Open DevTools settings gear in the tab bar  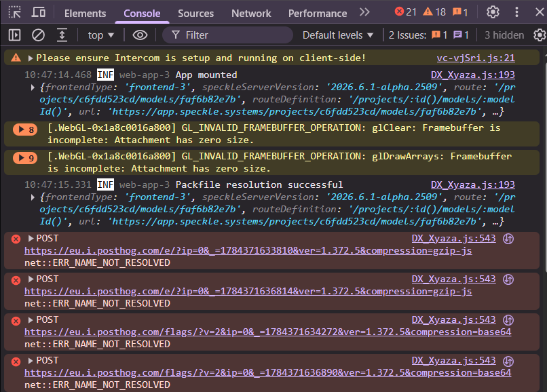pos(493,12)
